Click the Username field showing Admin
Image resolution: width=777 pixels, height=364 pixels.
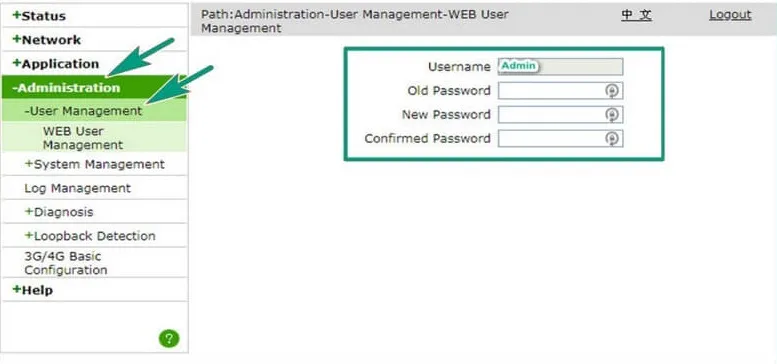click(x=560, y=66)
